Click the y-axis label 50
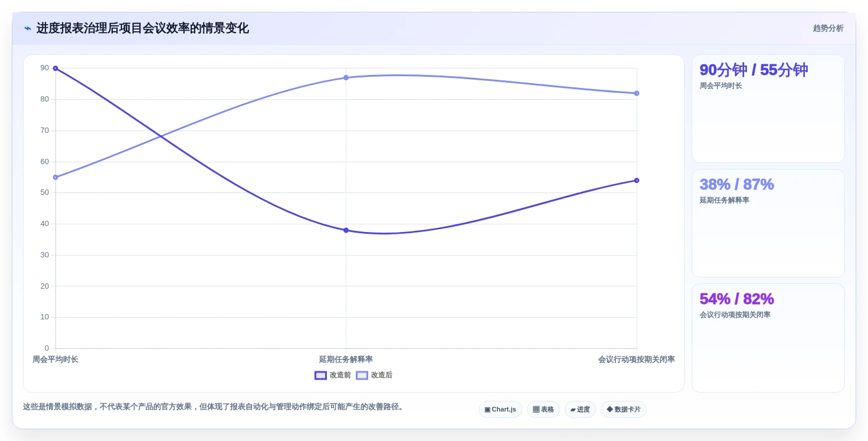 coord(45,193)
